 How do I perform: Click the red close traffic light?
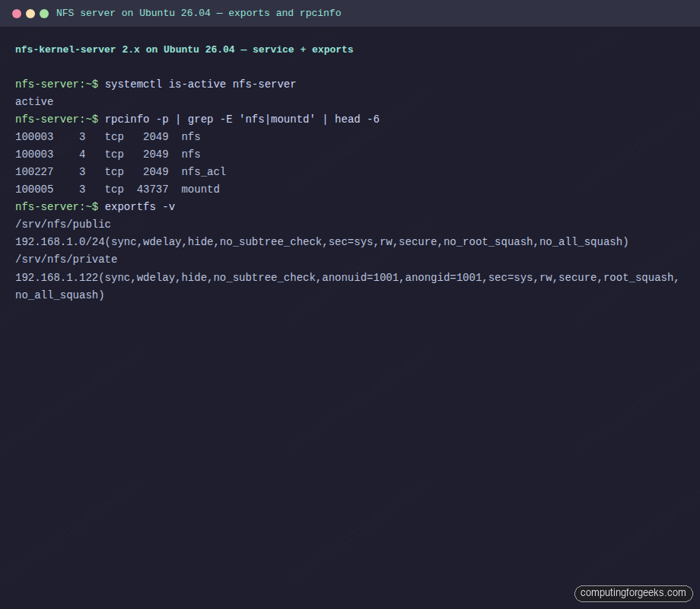point(17,13)
